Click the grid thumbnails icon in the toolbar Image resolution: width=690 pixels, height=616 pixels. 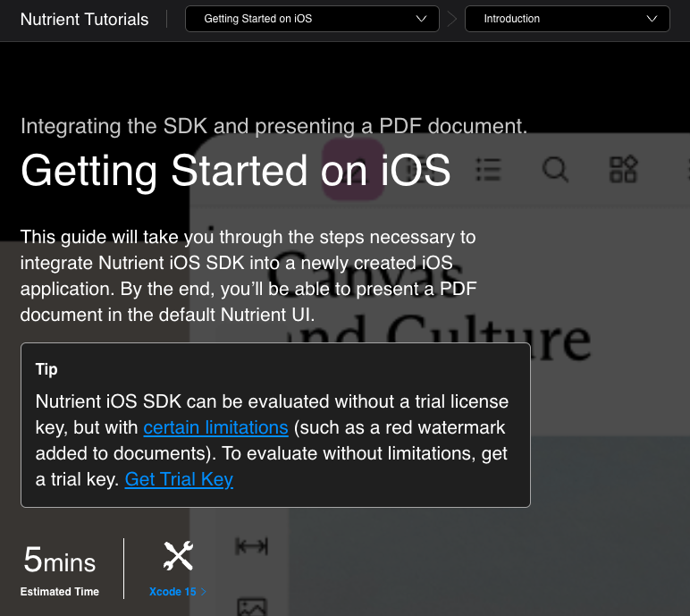tap(623, 168)
